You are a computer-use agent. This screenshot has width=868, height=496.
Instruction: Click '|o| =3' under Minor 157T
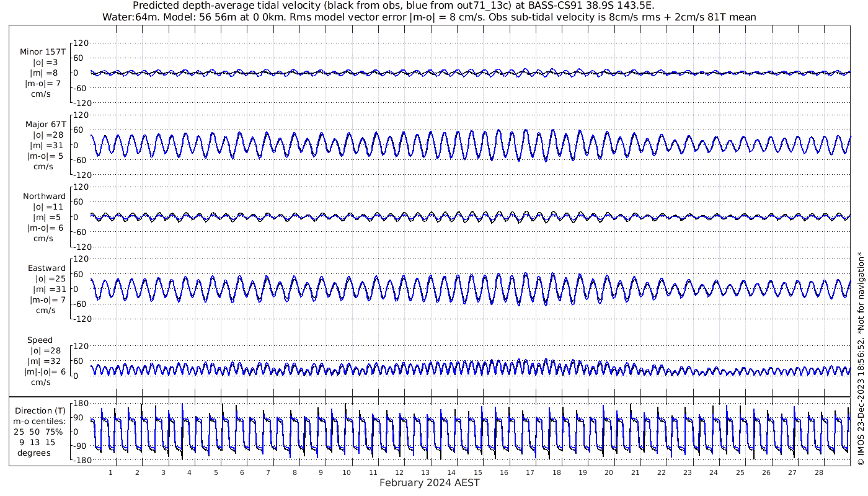click(x=45, y=63)
